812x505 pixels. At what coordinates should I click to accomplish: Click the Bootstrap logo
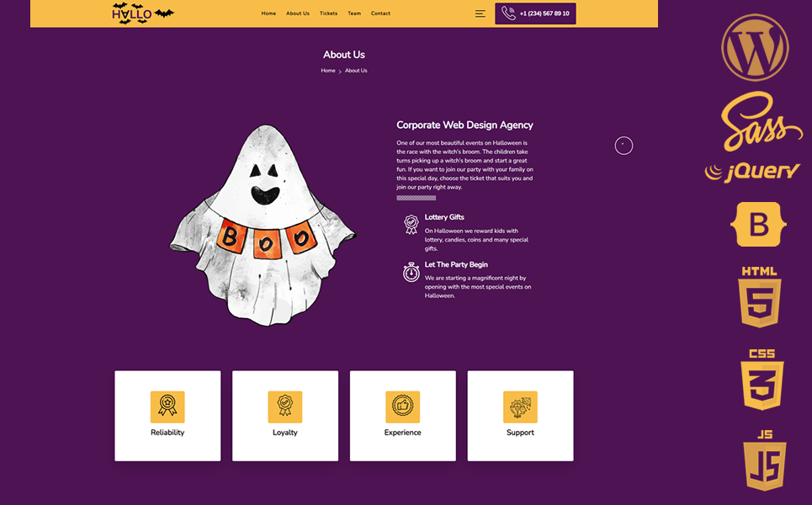click(x=760, y=224)
